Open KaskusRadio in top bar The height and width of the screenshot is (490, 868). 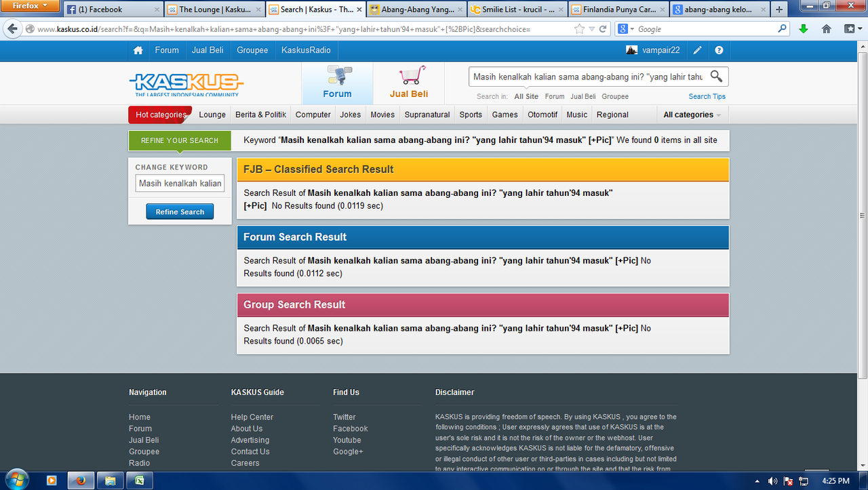tap(306, 50)
